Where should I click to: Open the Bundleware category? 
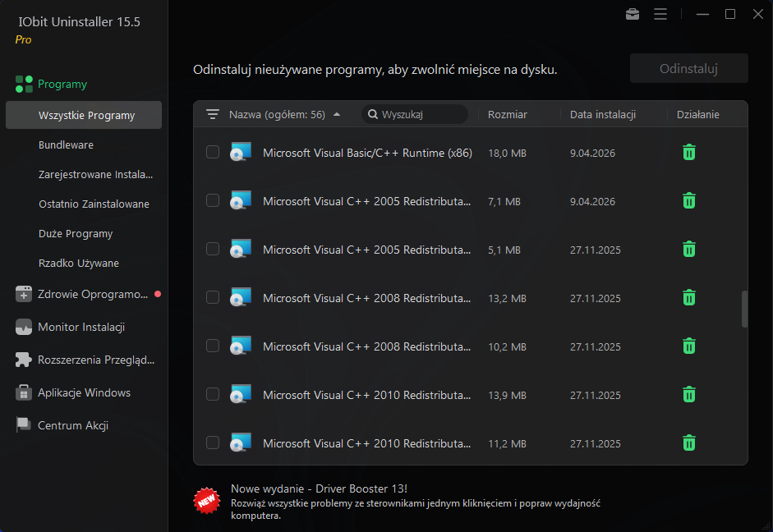click(66, 144)
